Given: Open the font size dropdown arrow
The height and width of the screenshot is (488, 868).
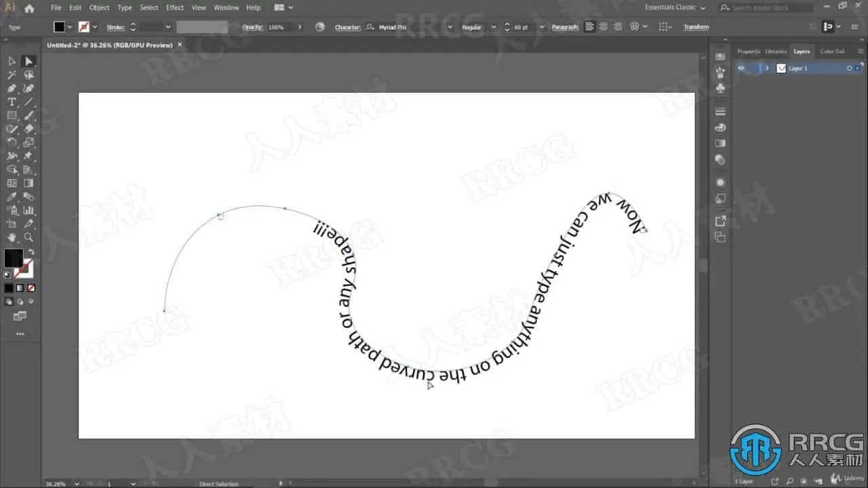Looking at the screenshot, I should pyautogui.click(x=542, y=27).
